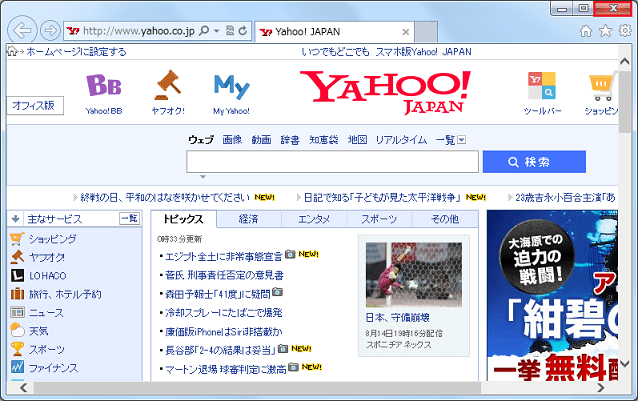Click the goalkeeper news photo thumbnail
The width and height of the screenshot is (638, 401).
pos(414,275)
